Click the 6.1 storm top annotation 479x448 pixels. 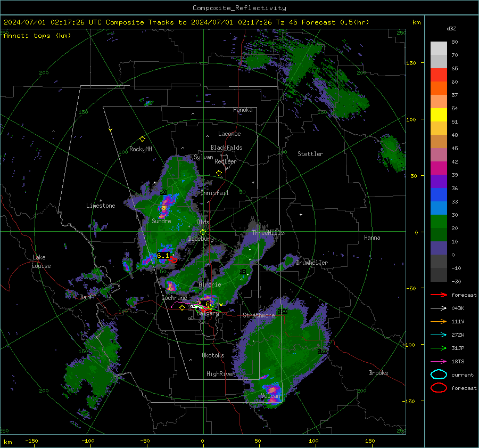coord(163,255)
